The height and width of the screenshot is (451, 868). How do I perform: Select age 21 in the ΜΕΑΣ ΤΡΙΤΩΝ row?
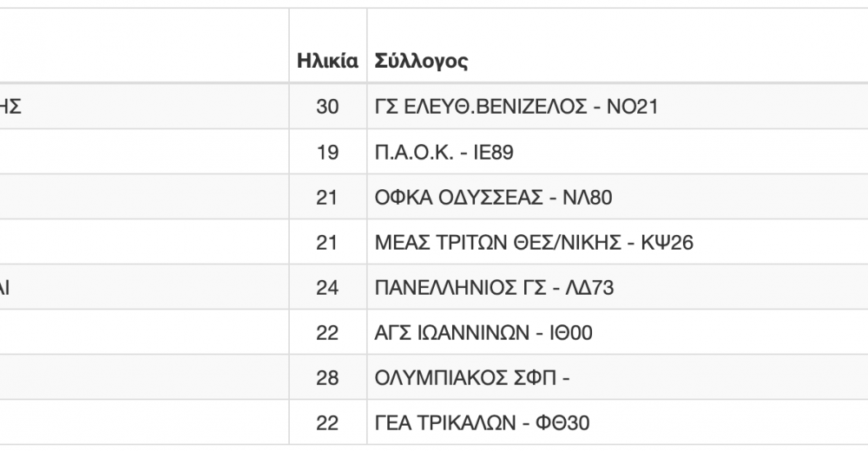click(x=327, y=242)
